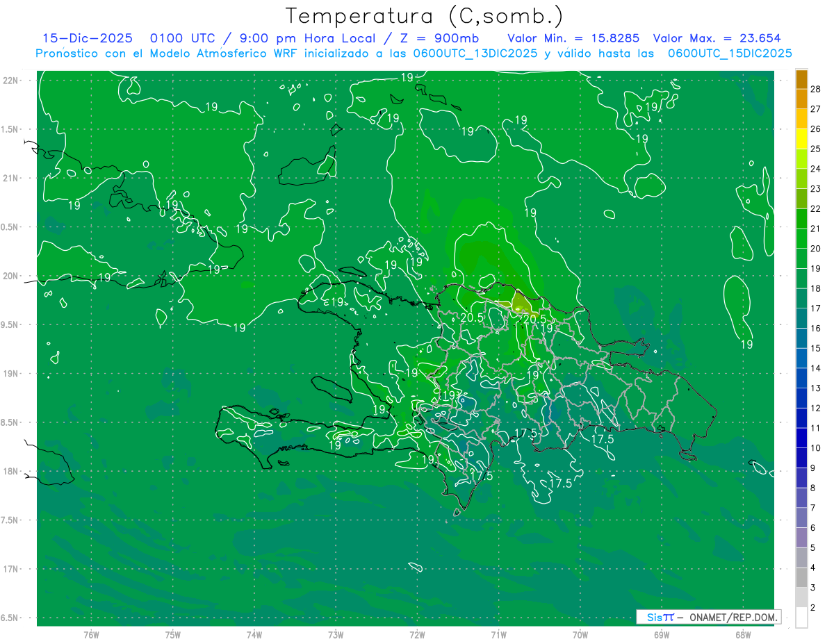Viewport: 834px width, 644px height.
Task: Click the yellow swatch between 25 and 26
Action: 801,139
